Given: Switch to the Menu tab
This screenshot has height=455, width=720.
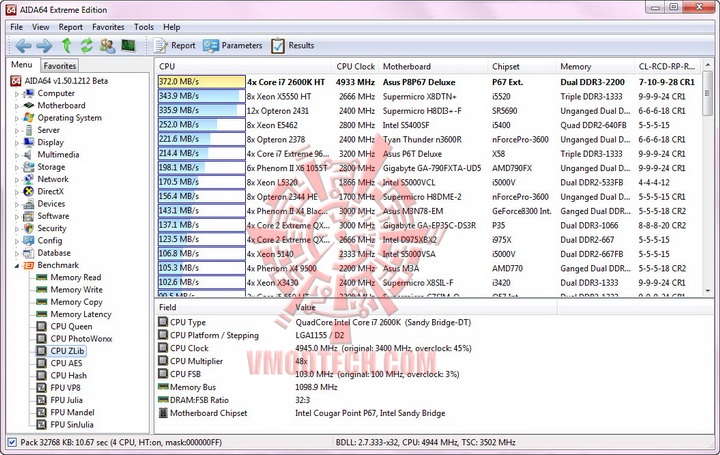Looking at the screenshot, I should click(x=22, y=65).
